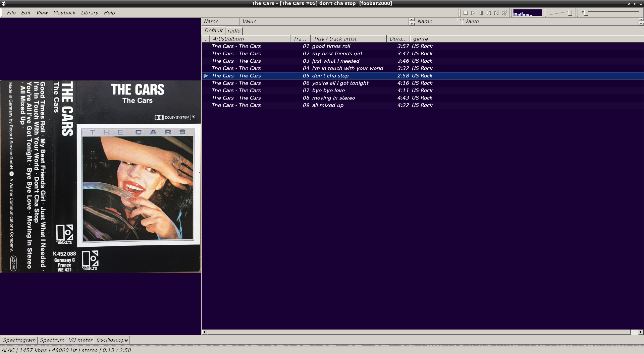
Task: Open the window menu icon in title bar
Action: (4, 3)
